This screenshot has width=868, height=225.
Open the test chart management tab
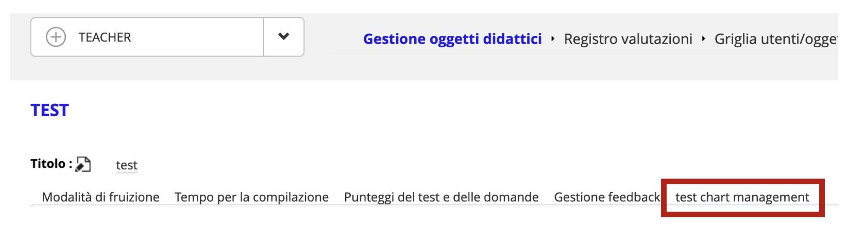pos(742,197)
